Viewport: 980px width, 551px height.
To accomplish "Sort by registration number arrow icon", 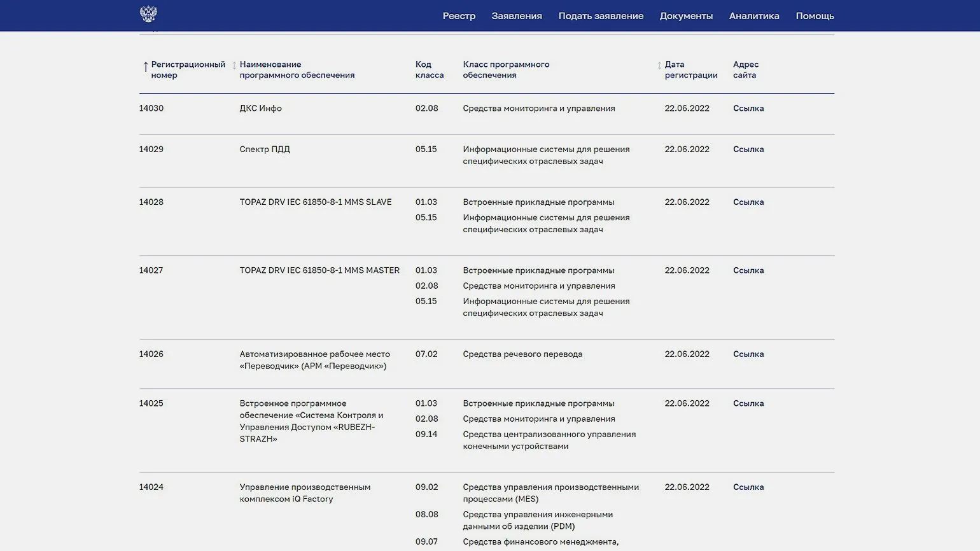I will pos(145,66).
